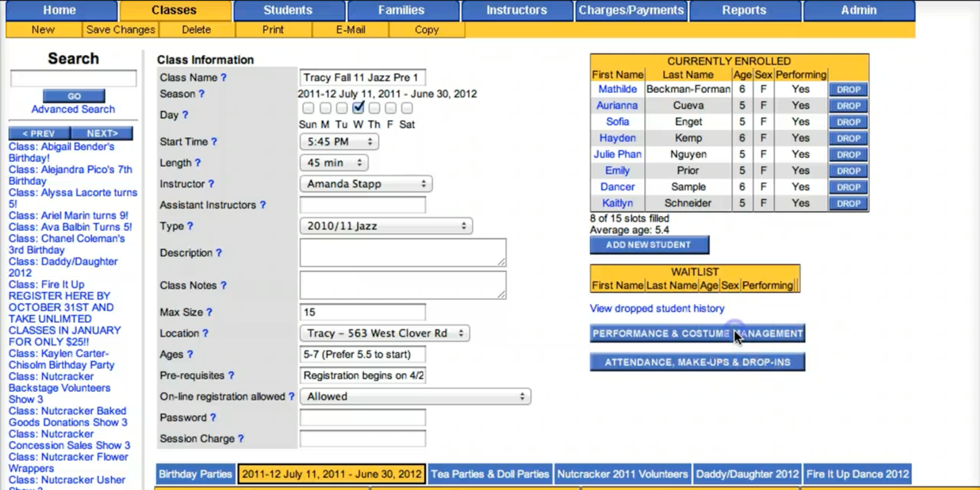Image resolution: width=980 pixels, height=490 pixels.
Task: Open the Start Time dropdown
Action: coord(339,142)
